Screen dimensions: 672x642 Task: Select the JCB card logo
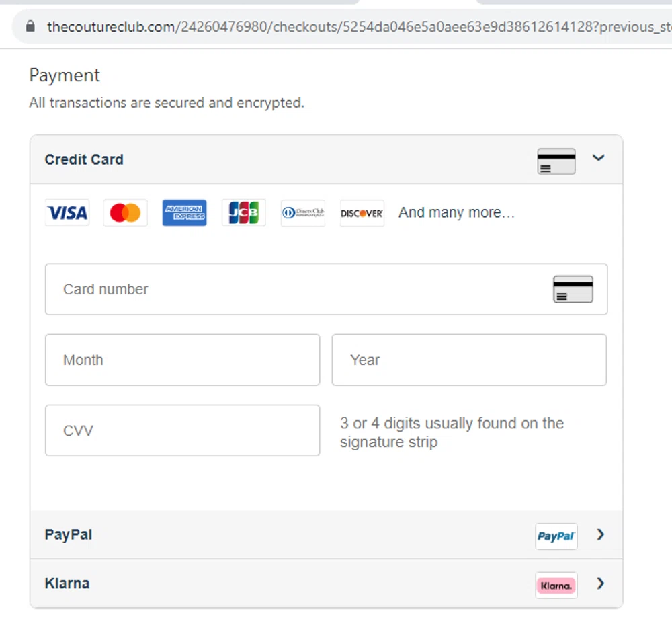tap(243, 212)
